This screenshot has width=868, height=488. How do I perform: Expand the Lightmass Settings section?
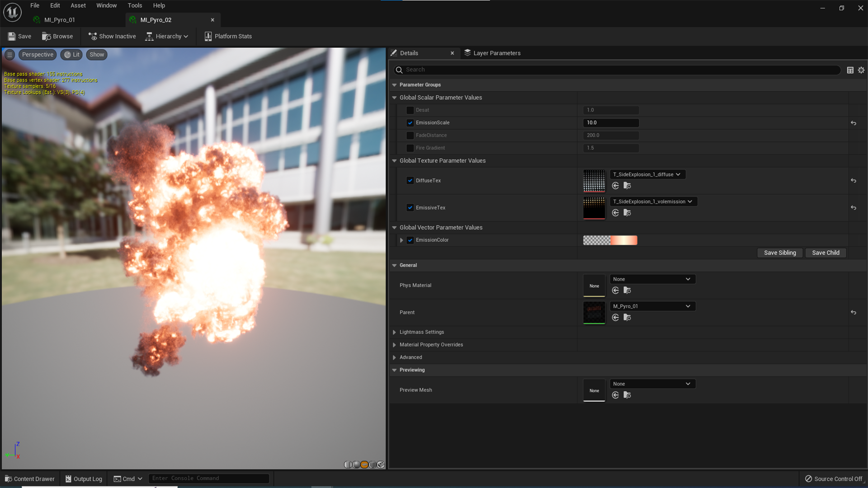(x=394, y=332)
